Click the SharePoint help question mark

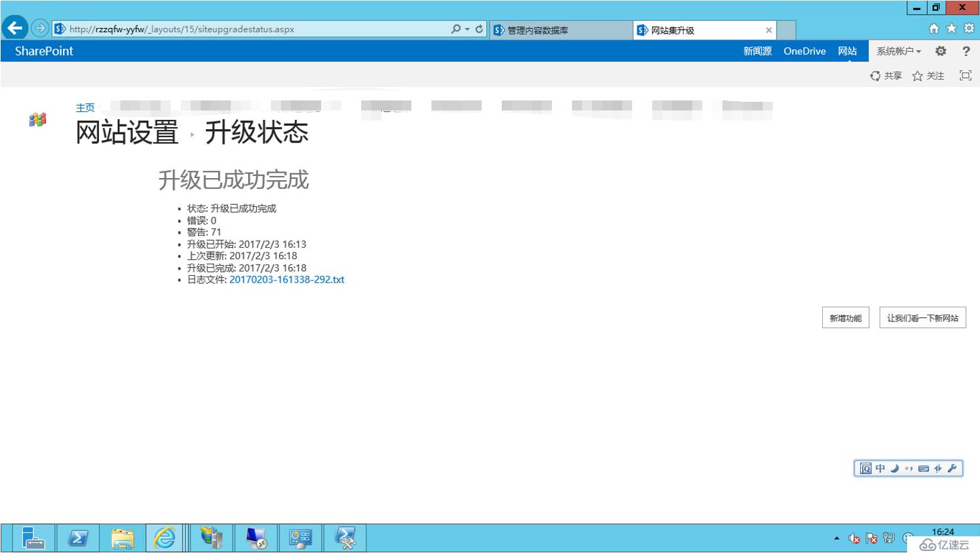[966, 51]
